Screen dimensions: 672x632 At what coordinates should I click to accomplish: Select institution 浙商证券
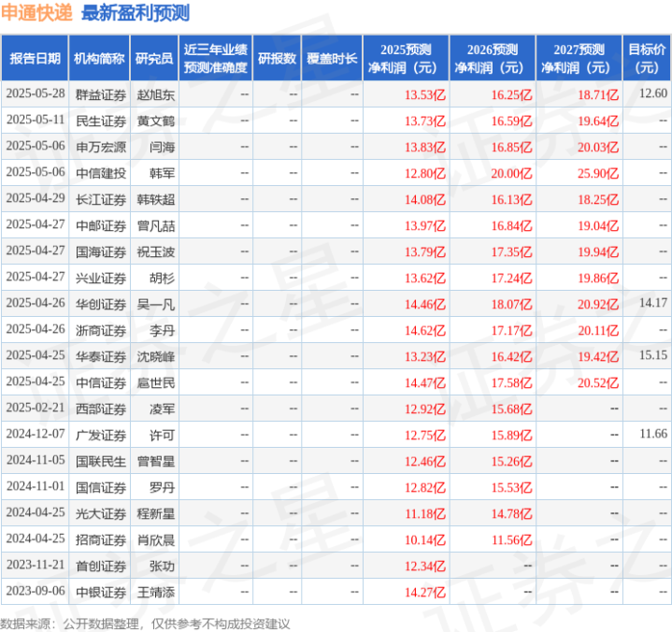tap(101, 331)
